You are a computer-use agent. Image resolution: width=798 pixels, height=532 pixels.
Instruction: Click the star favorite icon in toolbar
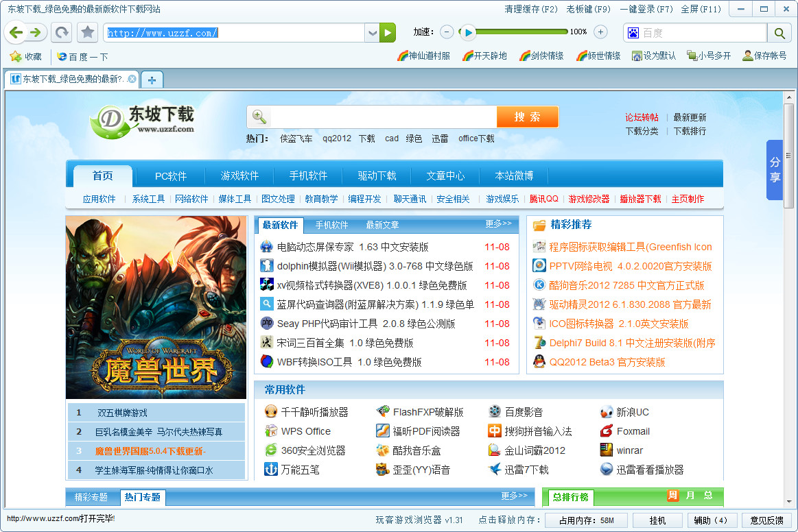tap(88, 32)
